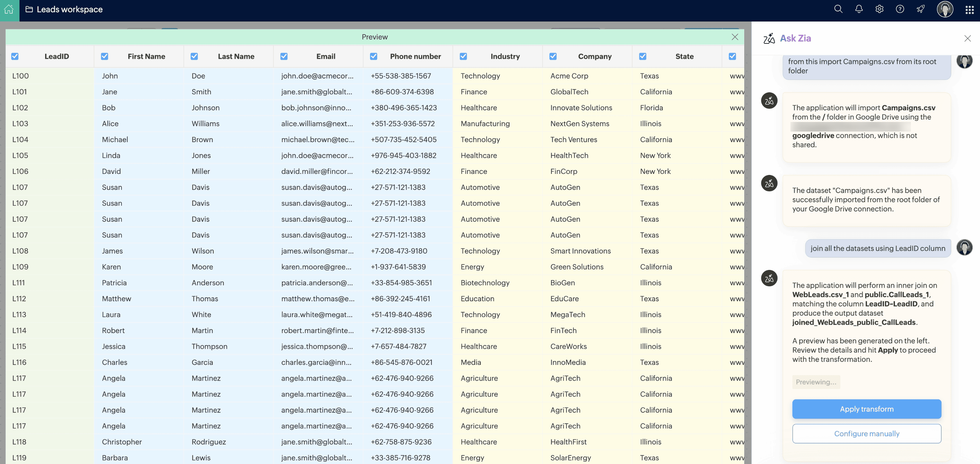Toggle the Industry column checkbox
The image size is (980, 464).
(463, 56)
